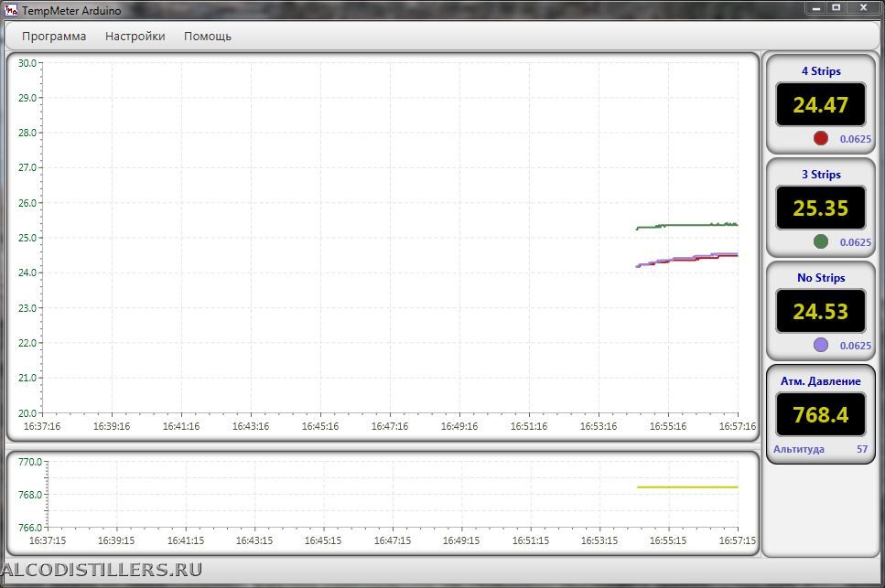The image size is (885, 588).
Task: Click the 16:37:16 time axis label
Action: 42,426
